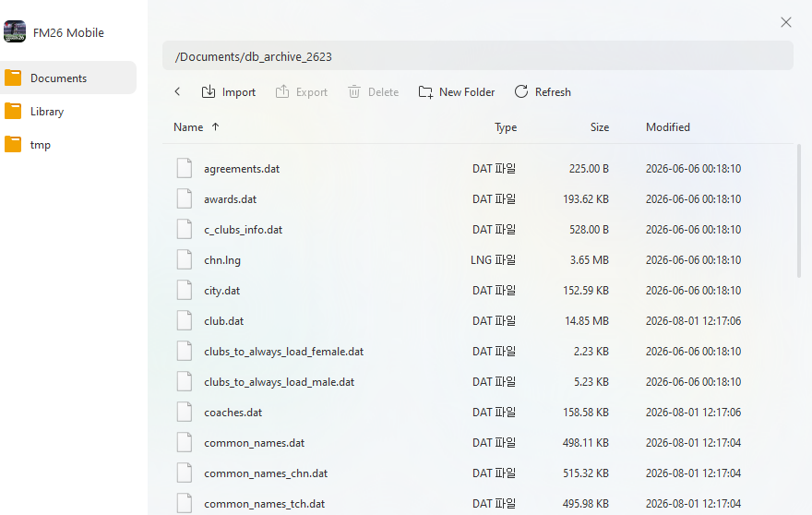Image resolution: width=812 pixels, height=515 pixels.
Task: Select file icon of clubs_to_always_load_female.dat
Action: [x=185, y=351]
